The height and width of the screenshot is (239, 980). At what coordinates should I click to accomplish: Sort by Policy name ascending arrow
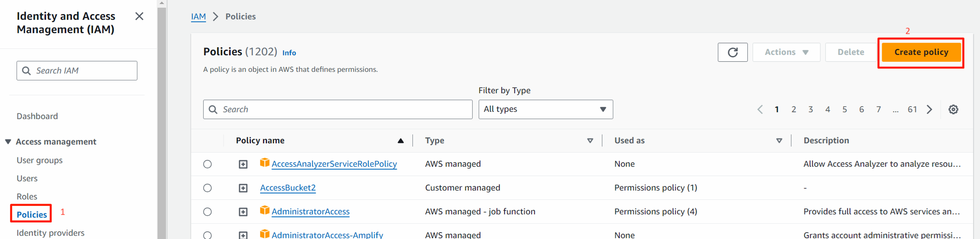(400, 141)
